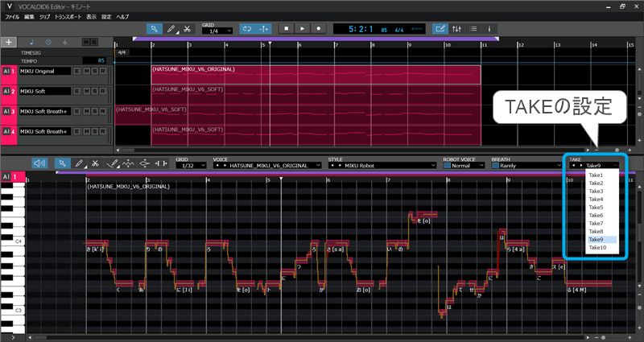Open the BREATH Rarely dropdown
Image resolution: width=644 pixels, height=342 pixels.
[x=526, y=166]
